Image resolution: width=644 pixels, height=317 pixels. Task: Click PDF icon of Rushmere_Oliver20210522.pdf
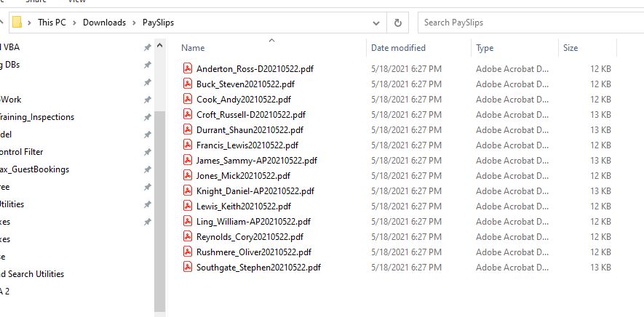coord(188,252)
